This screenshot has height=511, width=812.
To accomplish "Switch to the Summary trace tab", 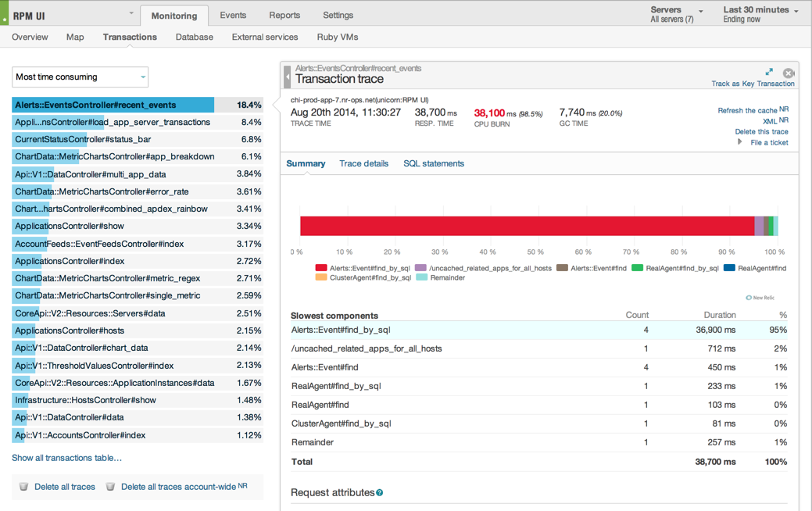I will 306,163.
